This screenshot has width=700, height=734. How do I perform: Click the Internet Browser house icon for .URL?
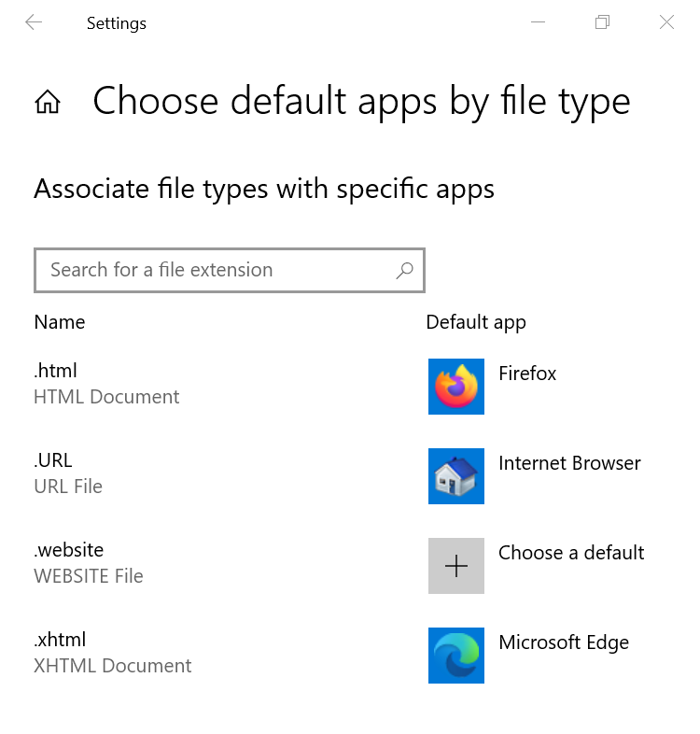click(x=455, y=476)
